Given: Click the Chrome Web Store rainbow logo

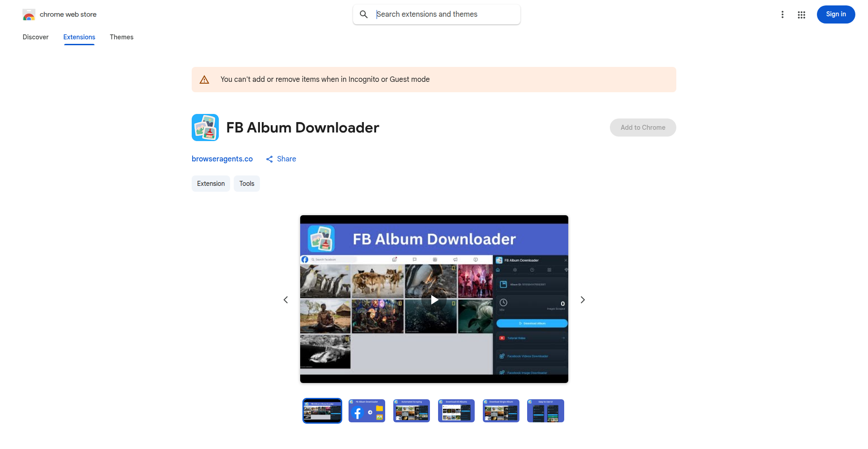Looking at the screenshot, I should pos(29,14).
